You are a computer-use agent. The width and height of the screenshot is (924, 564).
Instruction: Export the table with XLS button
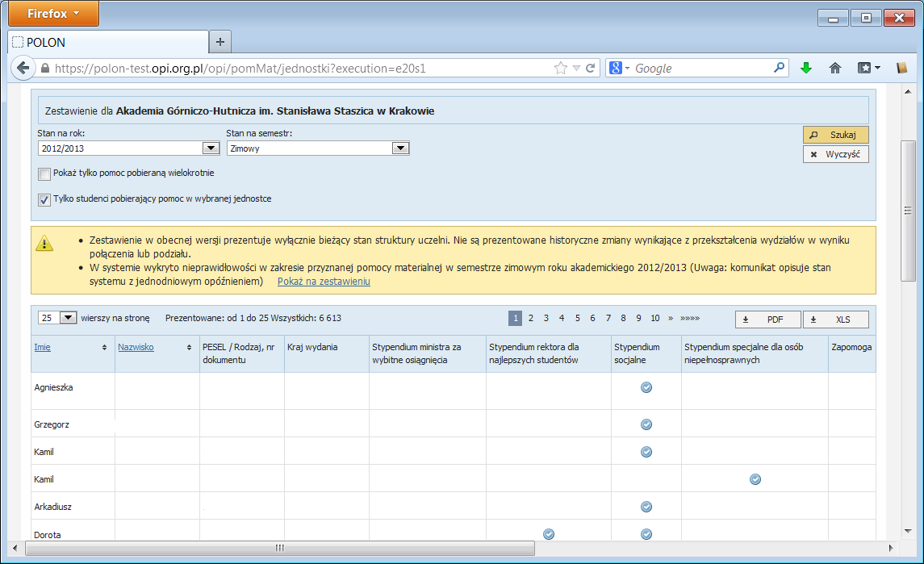click(835, 320)
